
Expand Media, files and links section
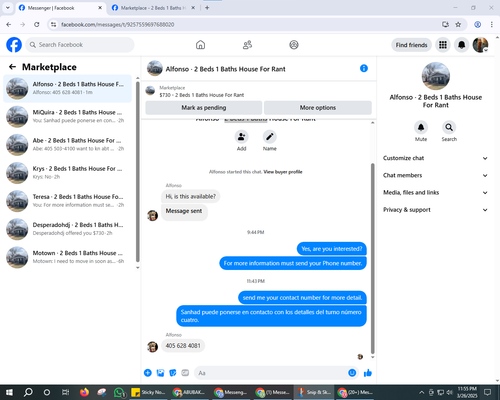(435, 193)
